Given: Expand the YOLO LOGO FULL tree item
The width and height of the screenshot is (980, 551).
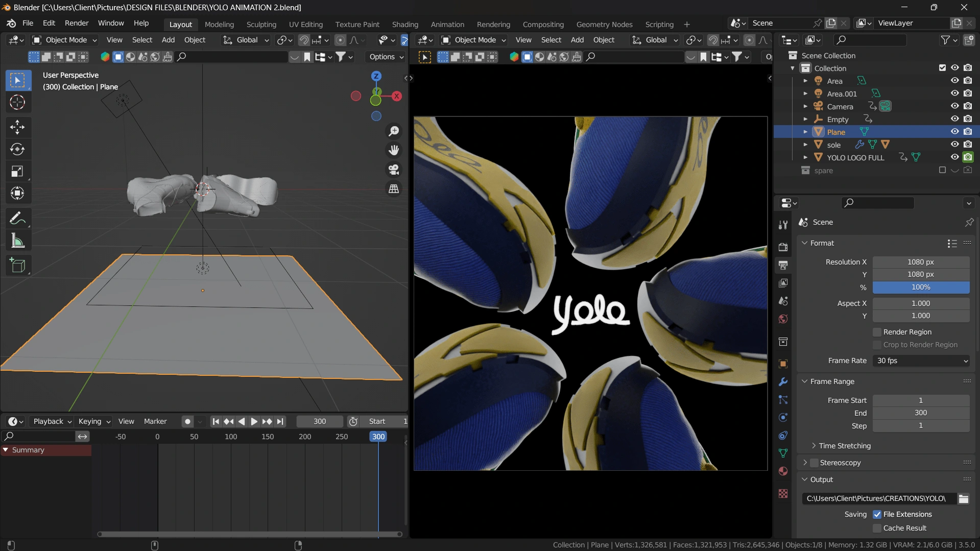Looking at the screenshot, I should (805, 158).
